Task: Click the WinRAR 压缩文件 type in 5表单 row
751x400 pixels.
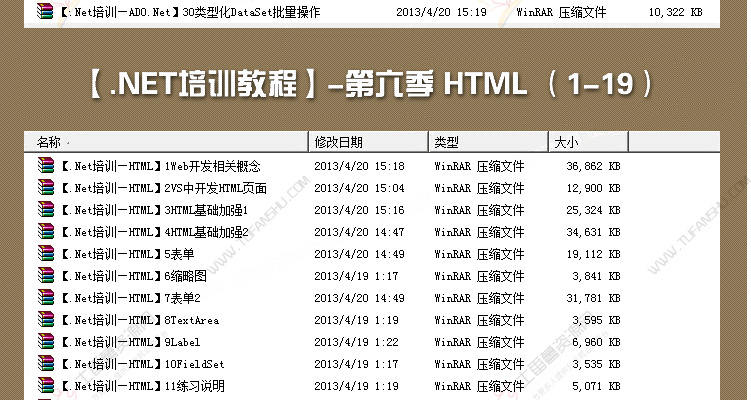Action: click(x=479, y=254)
